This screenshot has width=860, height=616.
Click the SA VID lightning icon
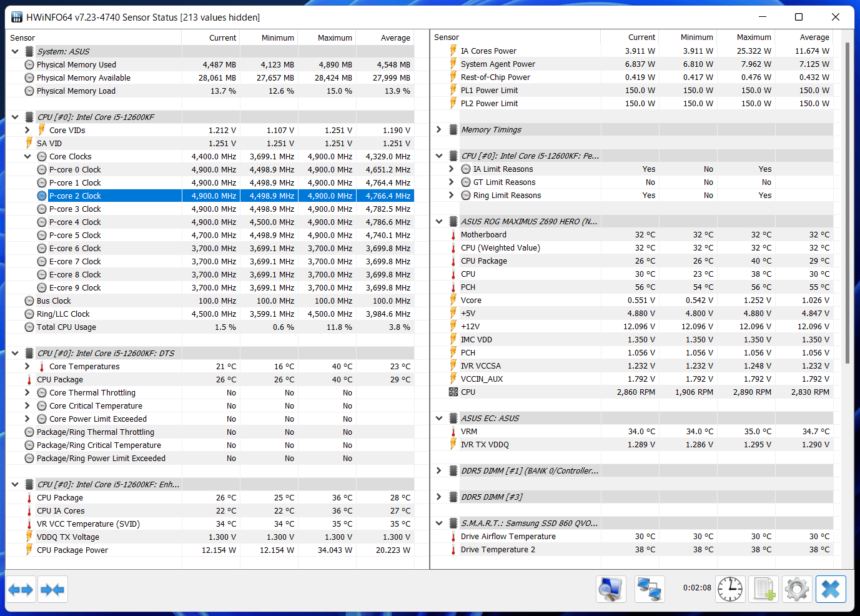point(29,143)
